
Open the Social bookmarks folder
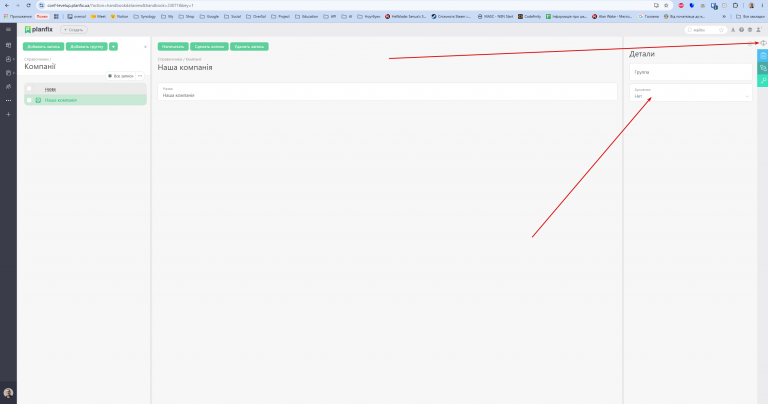pyautogui.click(x=233, y=16)
